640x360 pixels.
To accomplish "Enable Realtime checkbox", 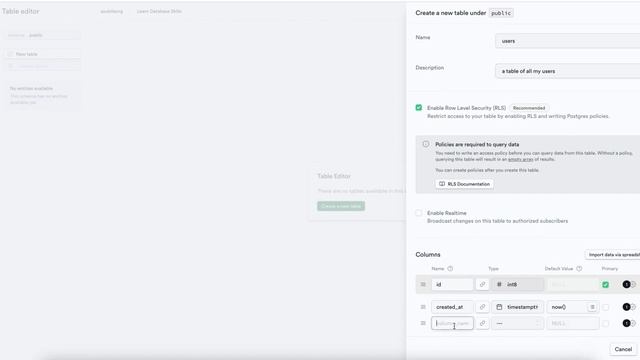I will [x=419, y=213].
